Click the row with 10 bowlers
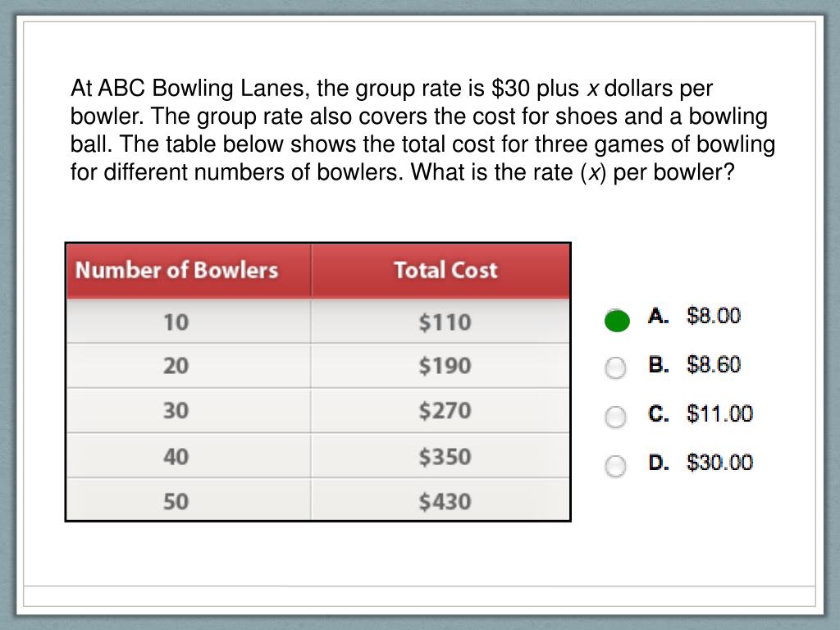The width and height of the screenshot is (840, 630). pos(318,322)
